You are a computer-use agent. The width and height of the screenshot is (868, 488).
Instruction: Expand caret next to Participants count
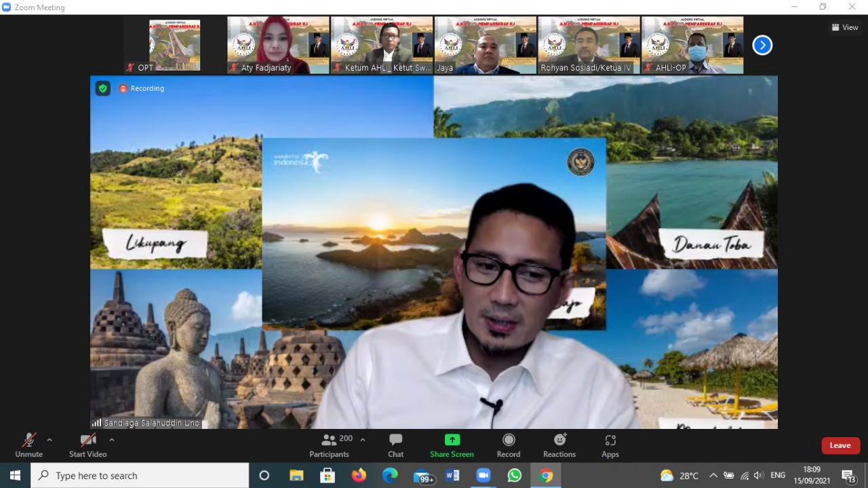[363, 440]
